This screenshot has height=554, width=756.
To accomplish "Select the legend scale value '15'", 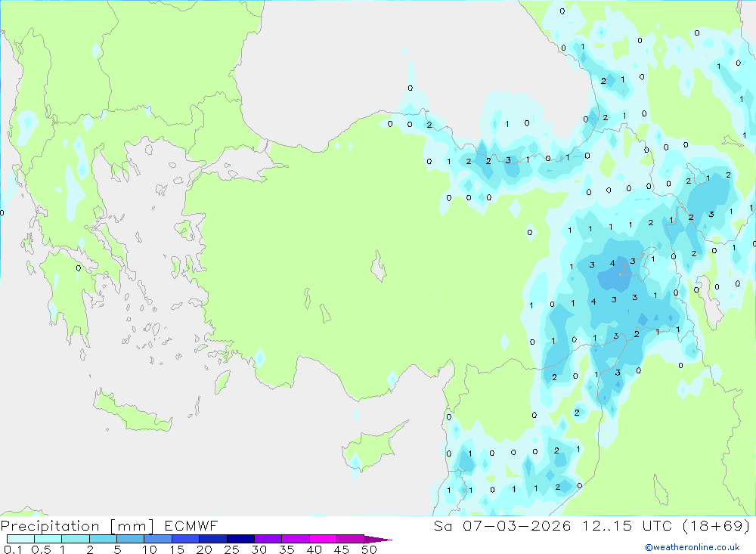I will point(177,549).
